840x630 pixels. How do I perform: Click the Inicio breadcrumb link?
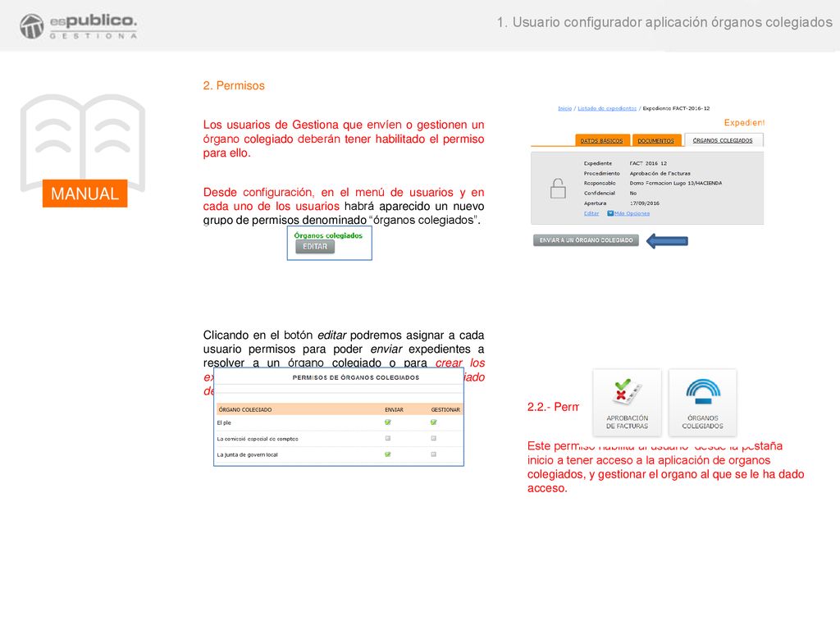[564, 108]
